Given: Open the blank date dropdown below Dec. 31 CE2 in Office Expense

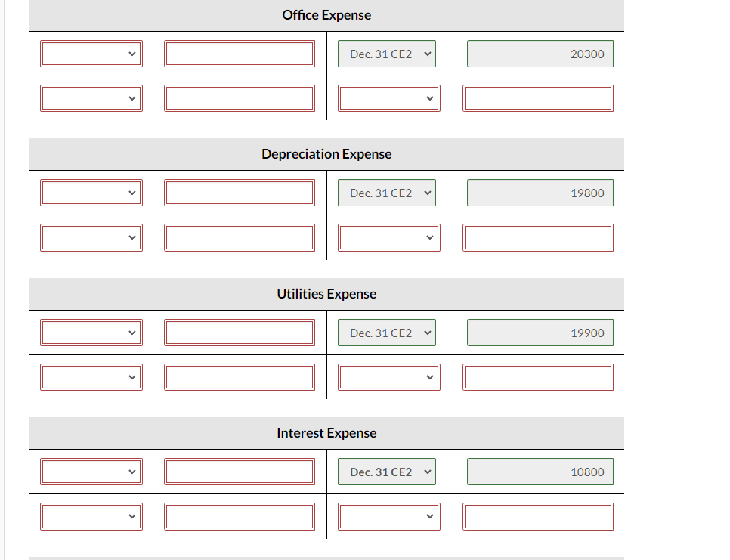Looking at the screenshot, I should click(388, 97).
